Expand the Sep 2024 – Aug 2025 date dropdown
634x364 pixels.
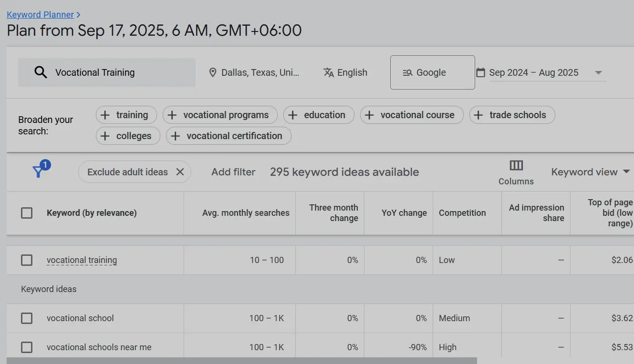[598, 72]
